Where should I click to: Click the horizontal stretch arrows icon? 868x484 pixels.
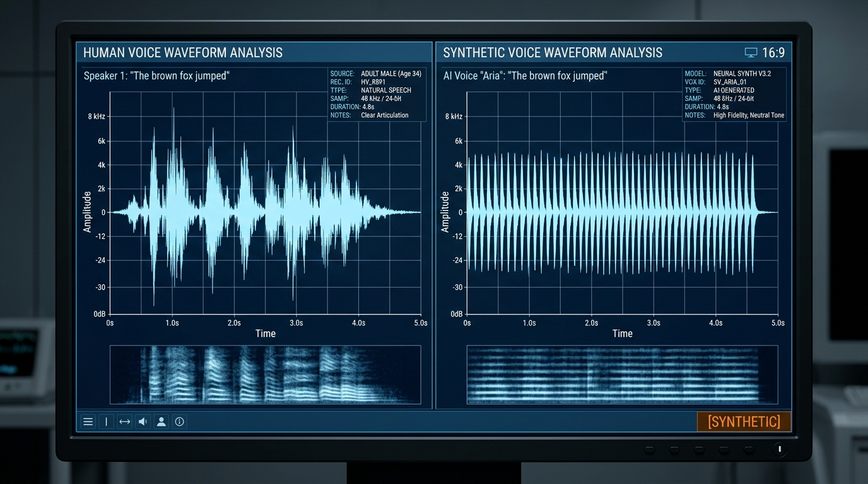pyautogui.click(x=124, y=421)
